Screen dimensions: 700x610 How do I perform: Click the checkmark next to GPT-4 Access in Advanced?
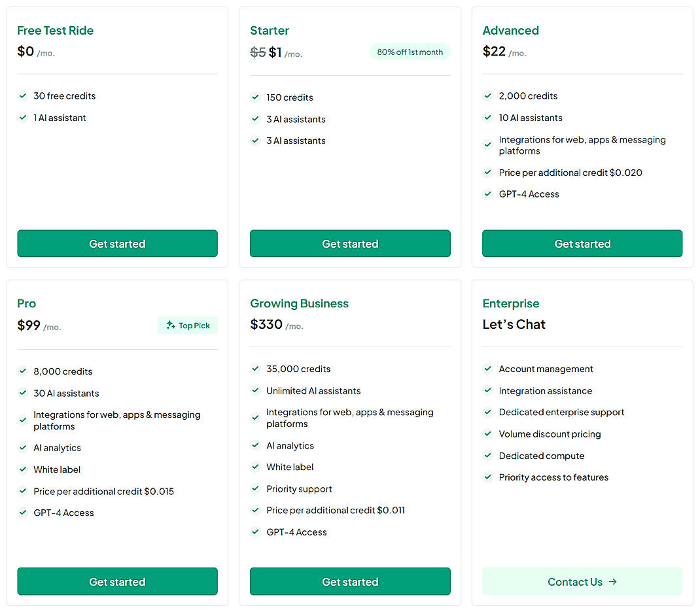click(x=487, y=194)
